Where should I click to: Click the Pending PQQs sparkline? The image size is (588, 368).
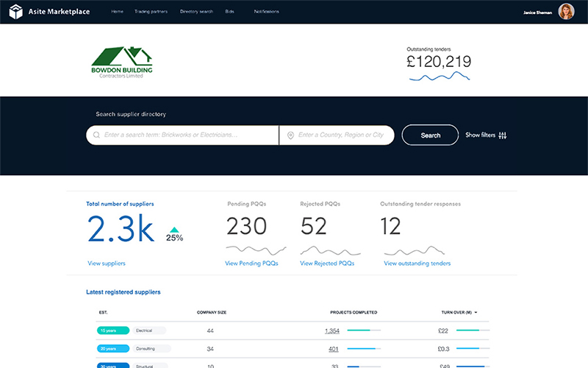256,250
